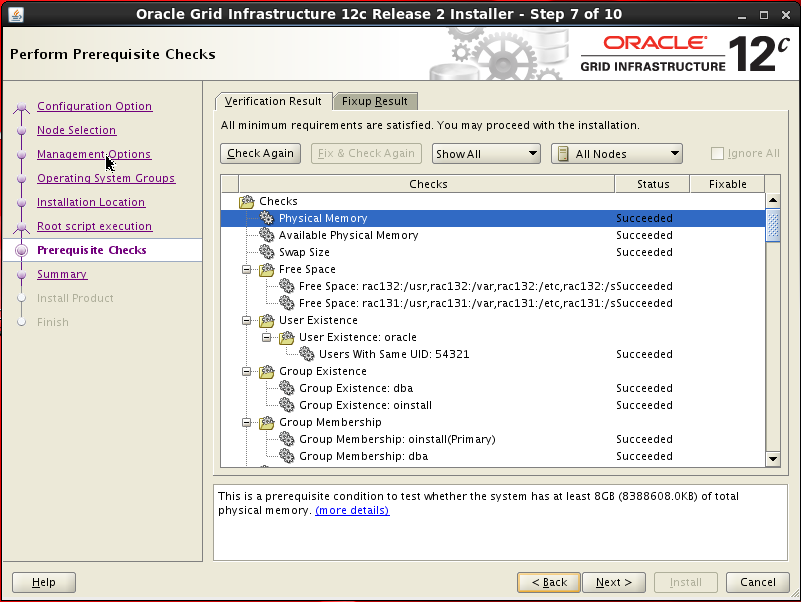Click the checks list scroll down arrow
801x602 pixels.
click(773, 458)
